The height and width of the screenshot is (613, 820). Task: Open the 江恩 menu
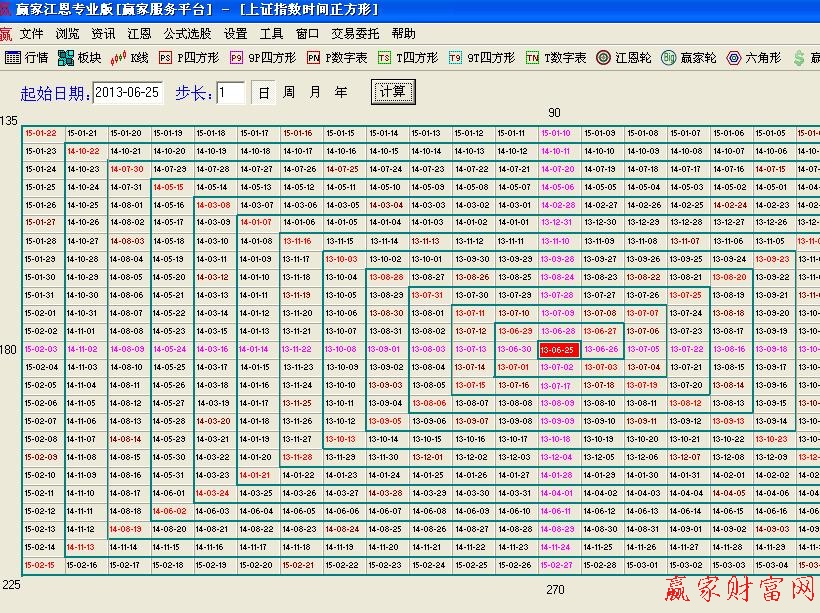(139, 32)
